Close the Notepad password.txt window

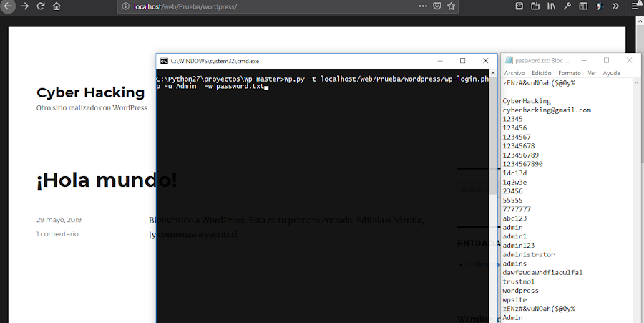coord(629,60)
